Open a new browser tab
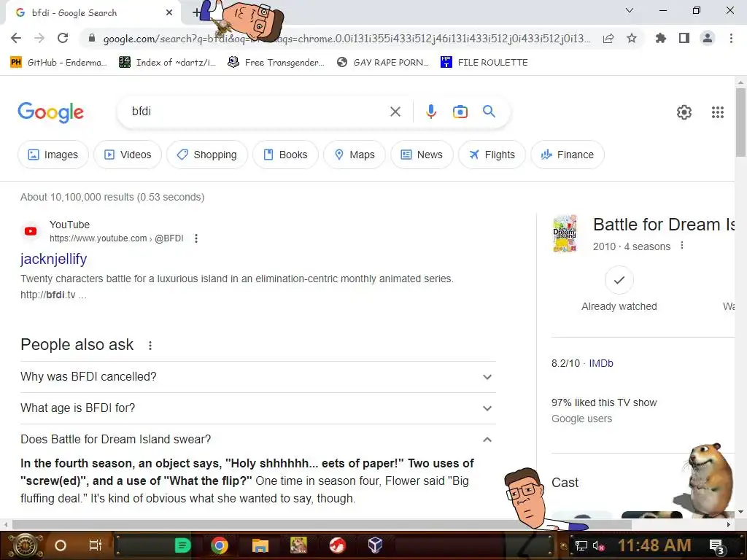 click(x=196, y=13)
